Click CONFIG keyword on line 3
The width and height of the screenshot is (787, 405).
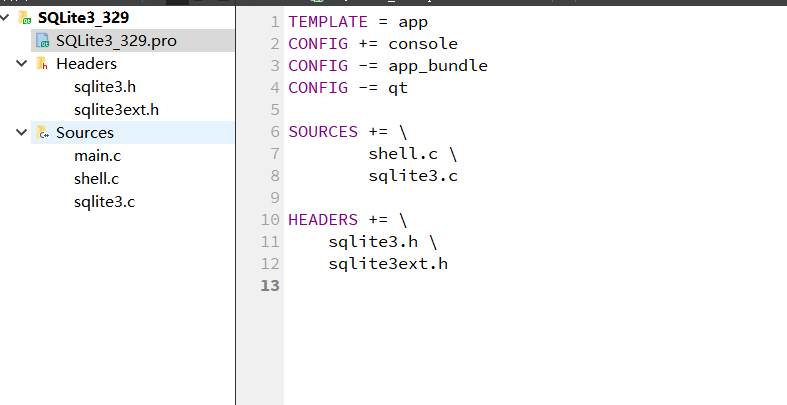click(x=318, y=66)
